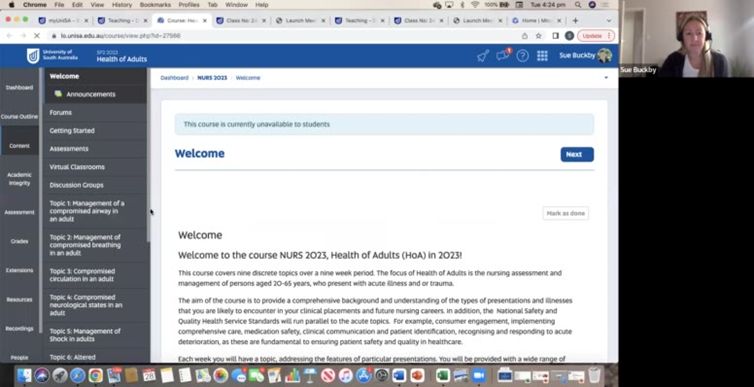
Task: Open the megaphone announcements icon in header
Action: pyautogui.click(x=483, y=56)
